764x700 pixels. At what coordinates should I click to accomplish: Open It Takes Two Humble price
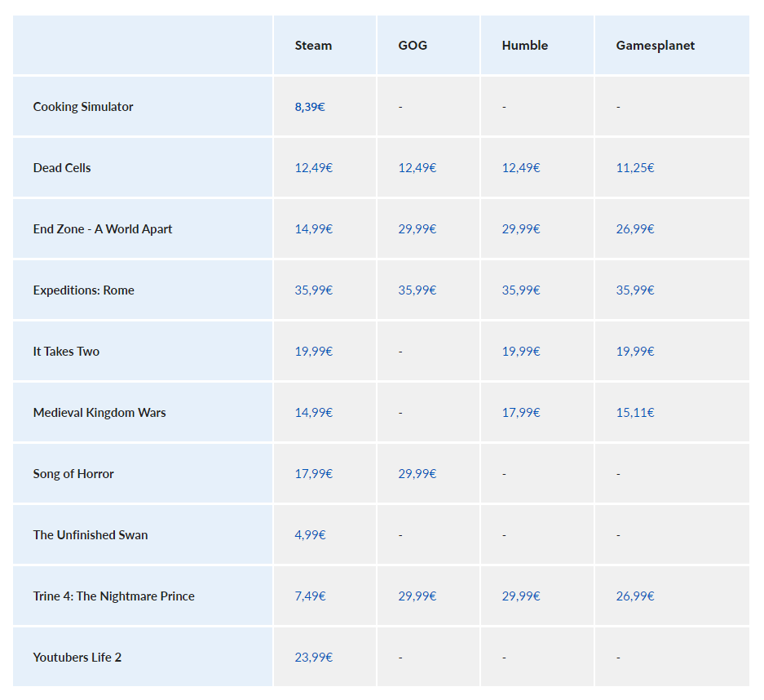pyautogui.click(x=521, y=352)
